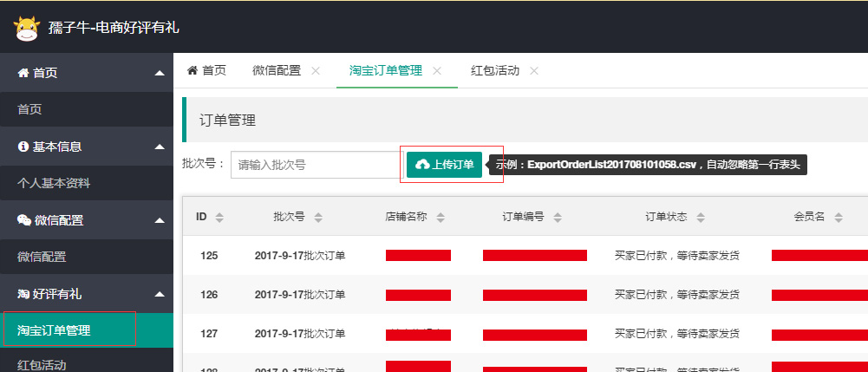Click the 订单管理 section heading
This screenshot has width=868, height=372.
227,121
